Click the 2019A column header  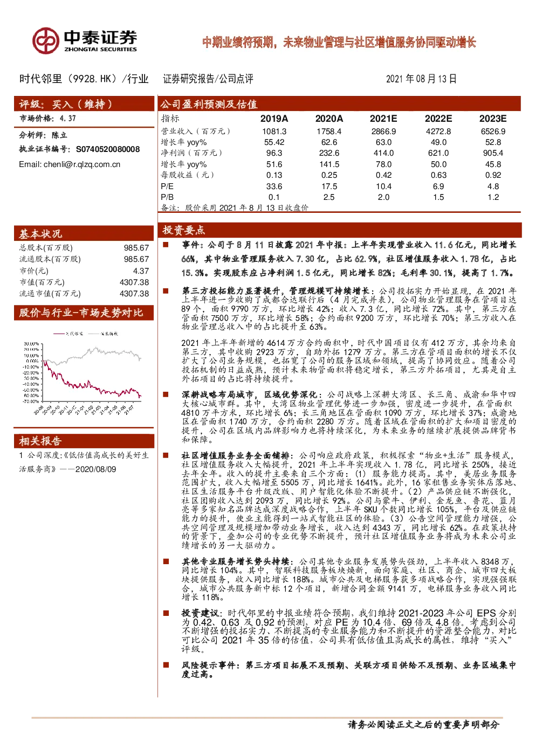tap(274, 119)
